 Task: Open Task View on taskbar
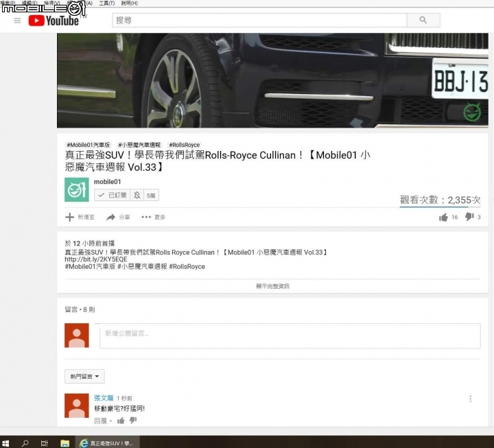click(x=45, y=443)
